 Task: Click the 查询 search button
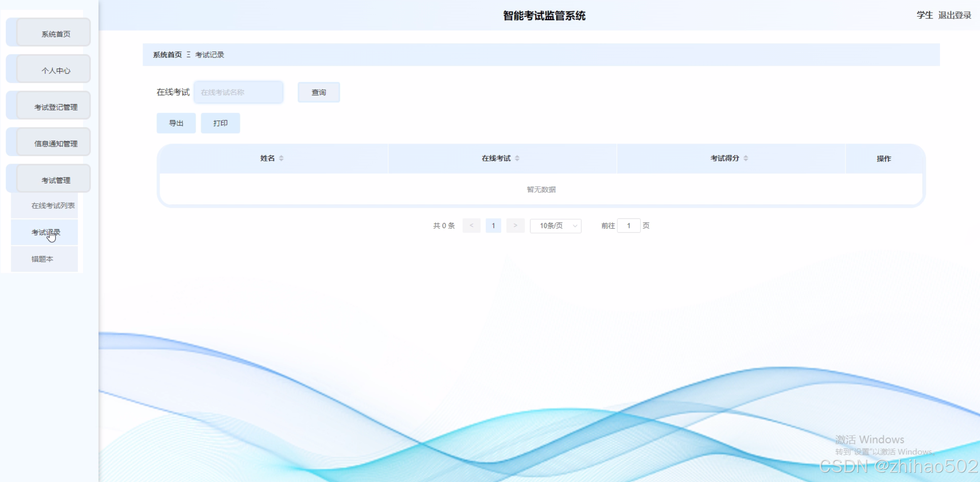click(319, 92)
